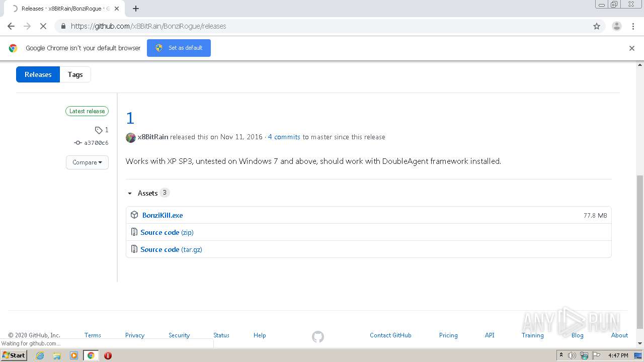Click the archive icon beside Source code (tar.gz)
The height and width of the screenshot is (362, 644).
tap(134, 249)
